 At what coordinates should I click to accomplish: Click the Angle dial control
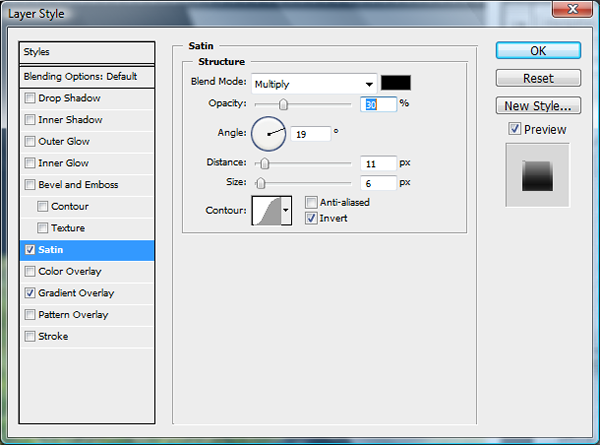[268, 132]
